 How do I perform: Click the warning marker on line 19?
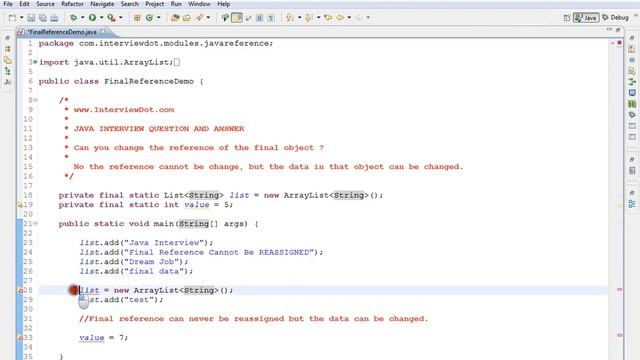(x=20, y=205)
